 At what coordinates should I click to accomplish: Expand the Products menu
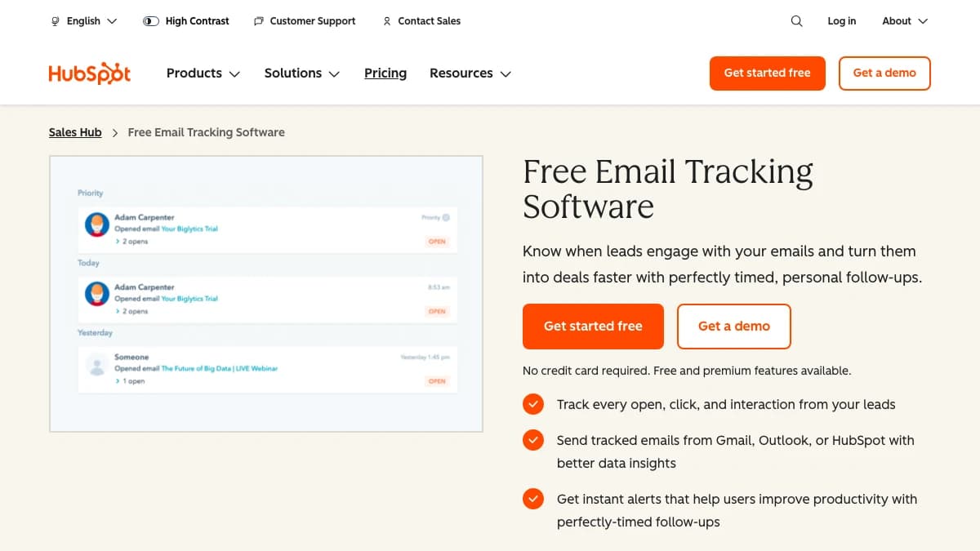point(203,73)
